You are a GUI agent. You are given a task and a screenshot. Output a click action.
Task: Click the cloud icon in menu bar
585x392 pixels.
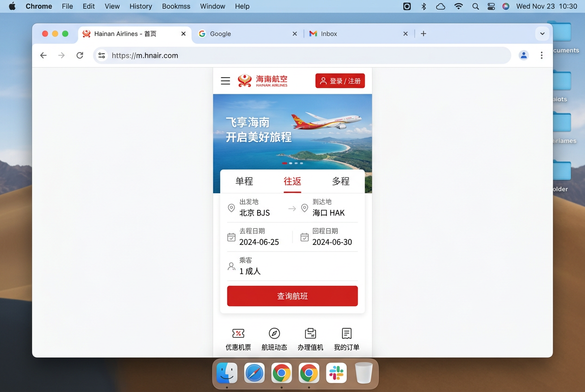(441, 6)
